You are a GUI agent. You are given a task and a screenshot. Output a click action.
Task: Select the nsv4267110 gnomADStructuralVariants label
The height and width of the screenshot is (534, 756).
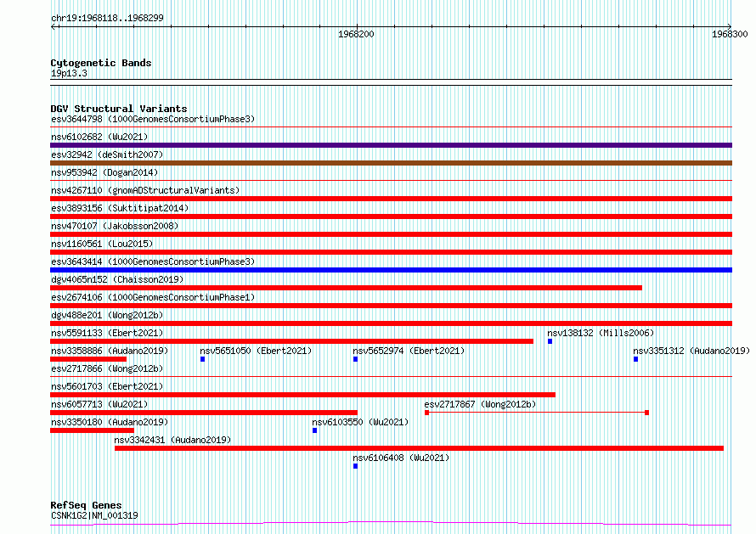[144, 190]
